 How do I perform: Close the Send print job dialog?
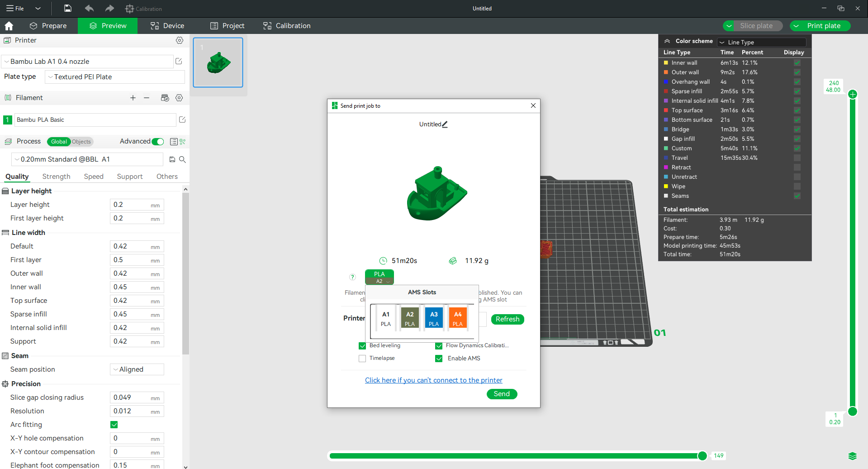[533, 105]
